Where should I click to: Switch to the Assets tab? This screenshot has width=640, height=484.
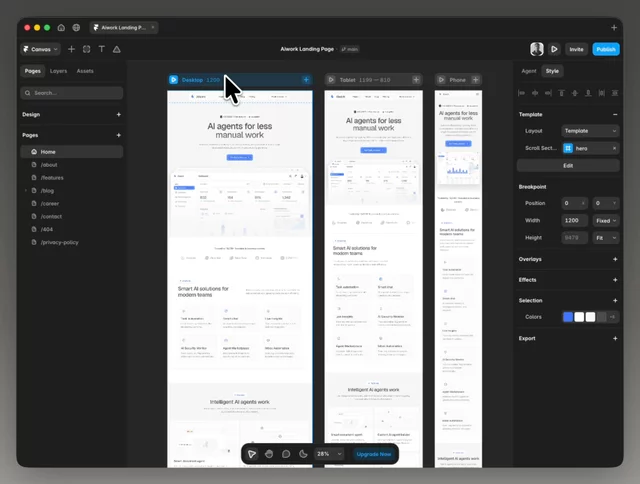85,71
